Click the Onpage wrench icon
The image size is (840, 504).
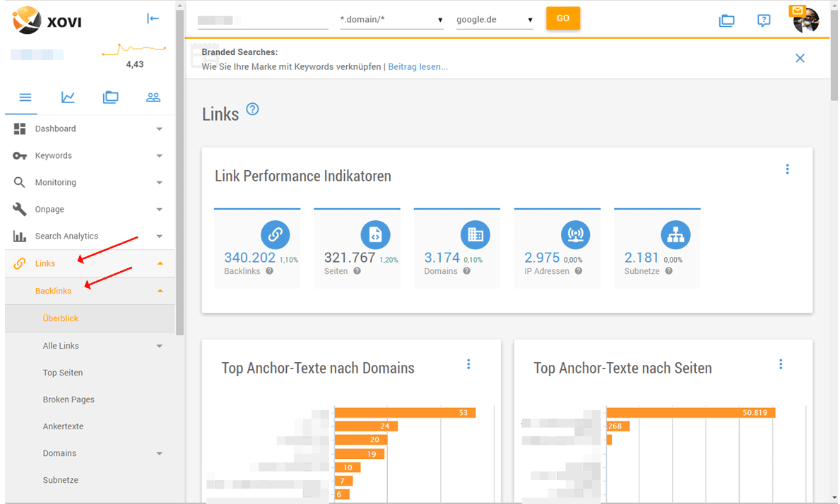click(x=19, y=209)
